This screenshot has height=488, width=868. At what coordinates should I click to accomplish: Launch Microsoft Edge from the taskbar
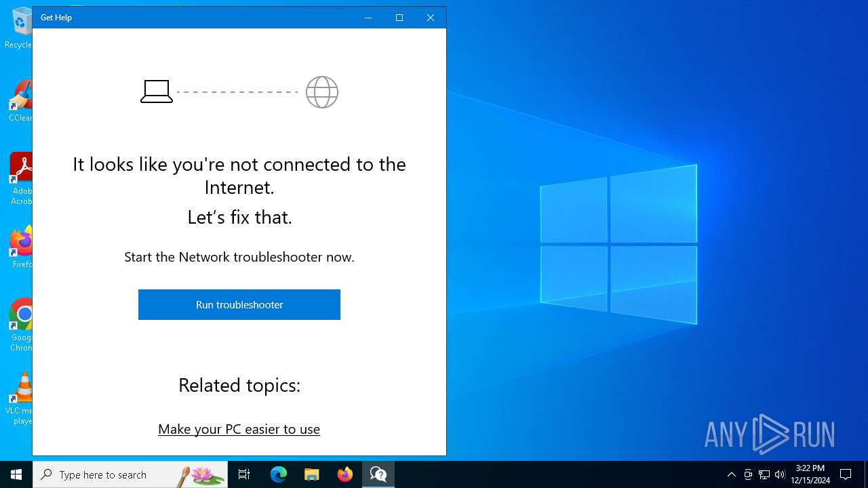279,474
